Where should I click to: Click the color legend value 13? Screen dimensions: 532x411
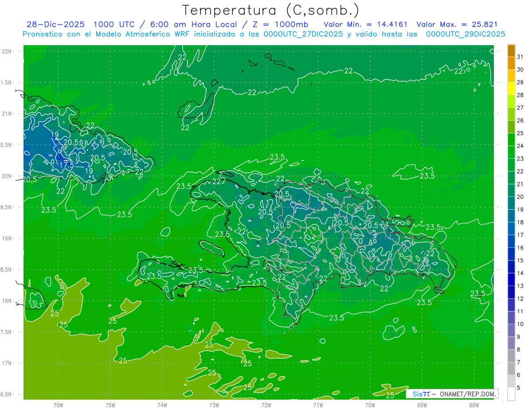(x=520, y=286)
